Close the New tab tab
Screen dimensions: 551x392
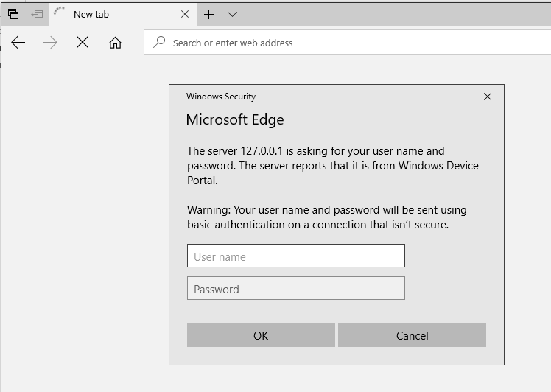tap(185, 14)
